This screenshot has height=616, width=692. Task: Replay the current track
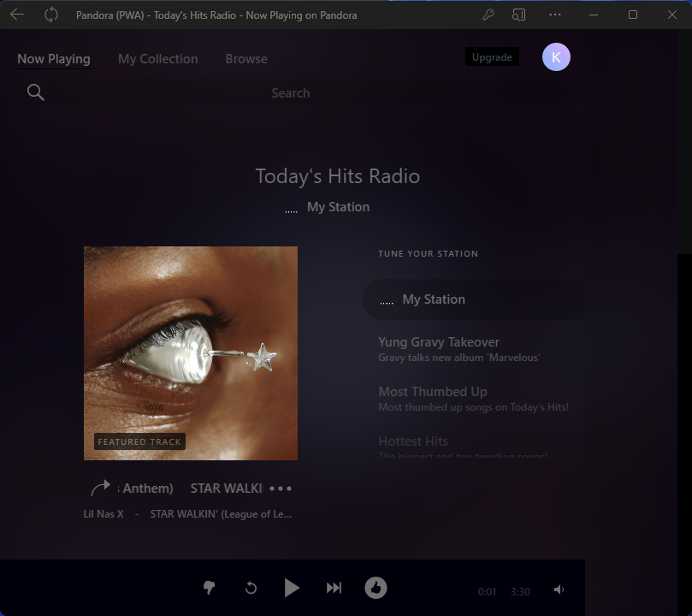point(251,588)
